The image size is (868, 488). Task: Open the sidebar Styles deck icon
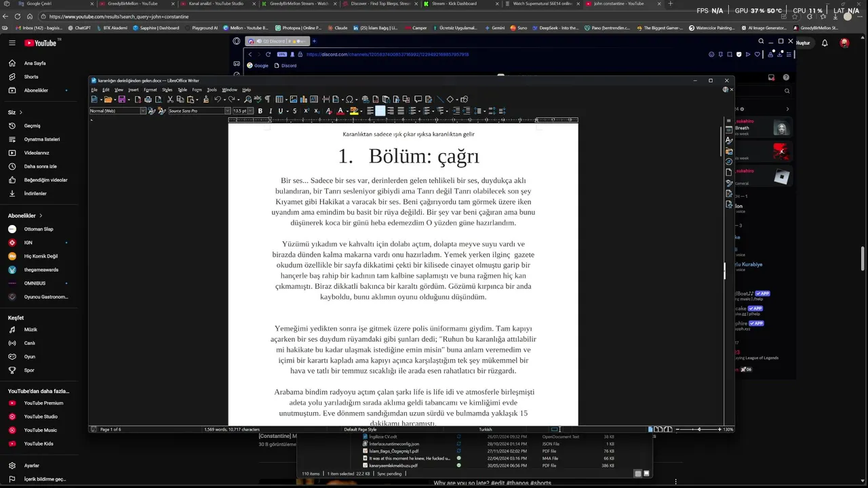[729, 140]
